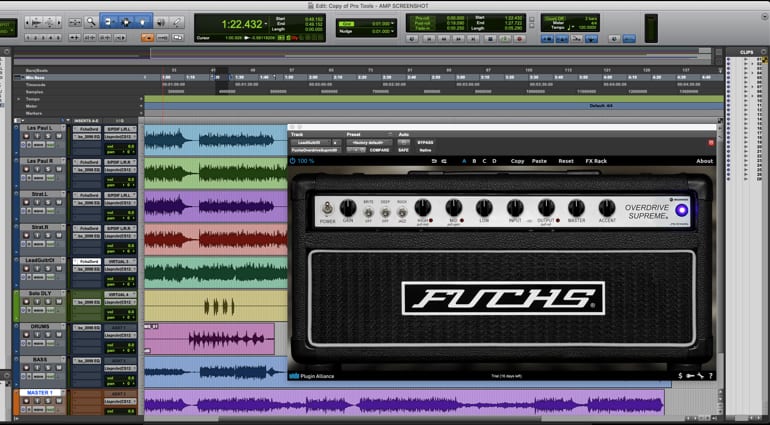
Task: Click the transport Stop button
Action: pyautogui.click(x=489, y=38)
